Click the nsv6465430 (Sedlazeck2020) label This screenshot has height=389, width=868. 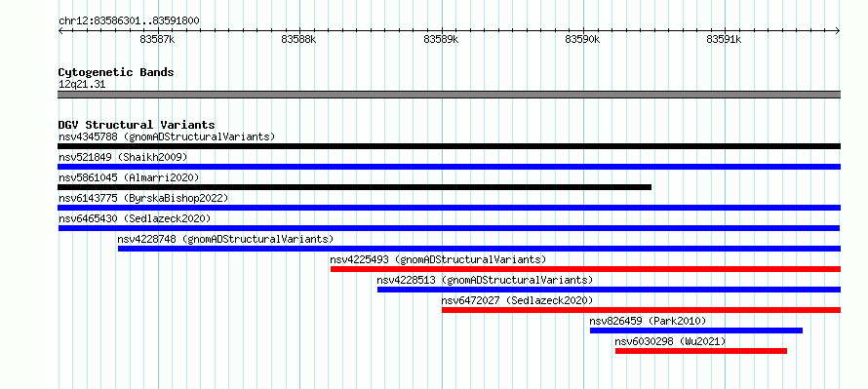point(135,218)
